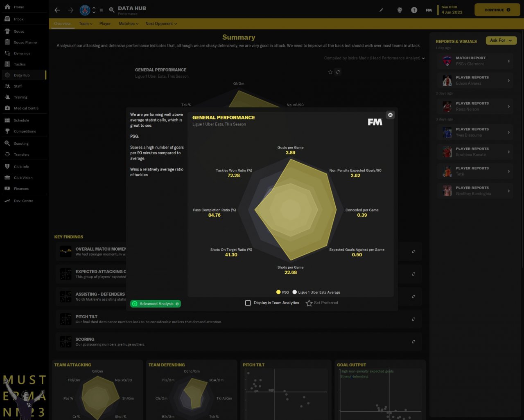Toggle Set Preferred star

coord(322,303)
